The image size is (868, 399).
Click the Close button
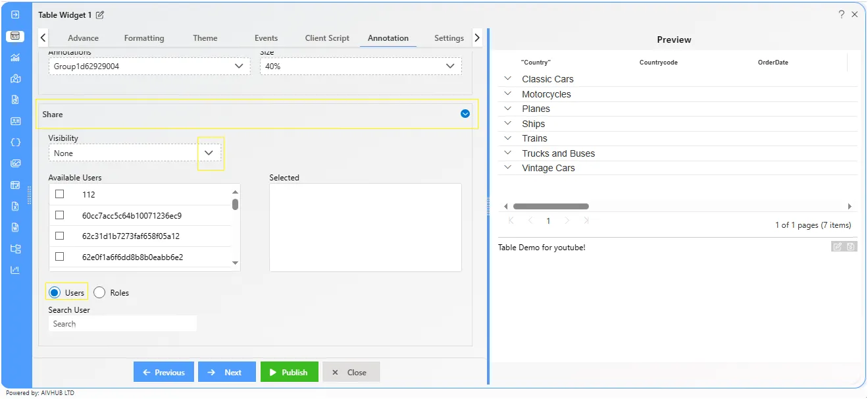351,372
